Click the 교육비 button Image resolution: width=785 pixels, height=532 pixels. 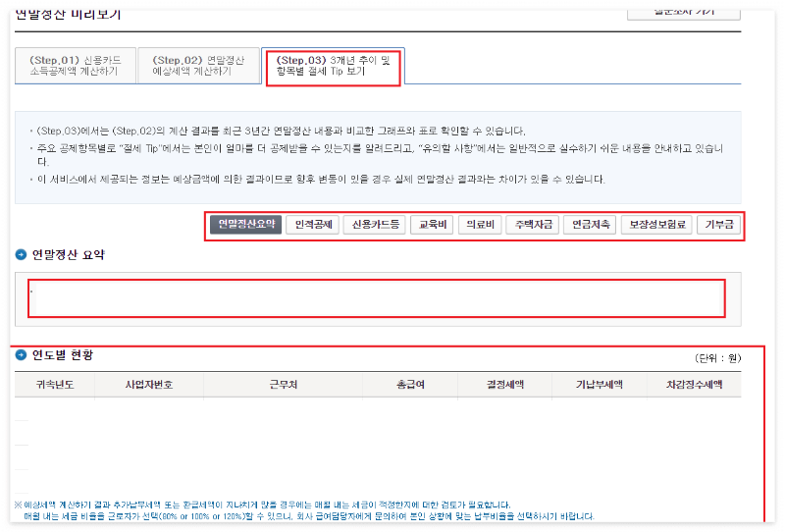[x=432, y=225]
